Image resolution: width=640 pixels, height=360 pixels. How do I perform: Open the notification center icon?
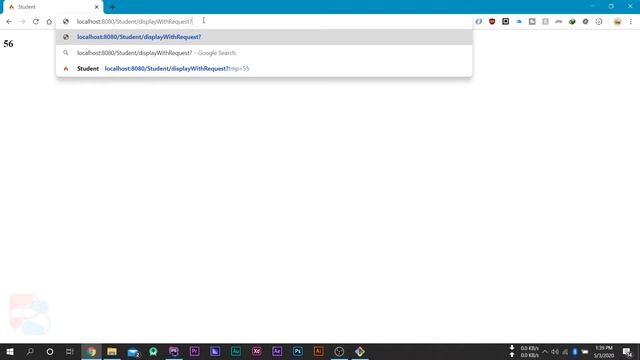pos(627,351)
